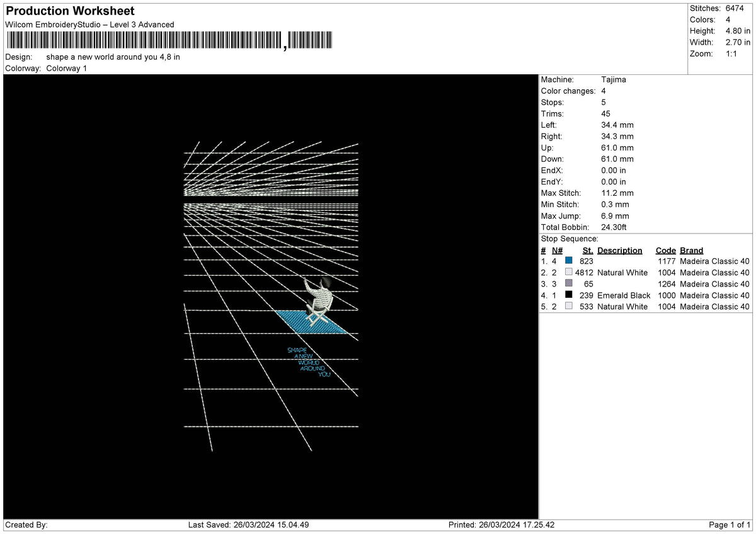Viewport: 756px width, 534px height.
Task: Click the barcode in the header
Action: coord(169,41)
